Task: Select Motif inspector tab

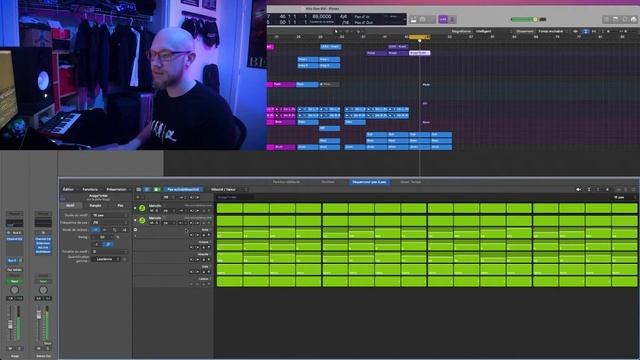Action: 71,205
